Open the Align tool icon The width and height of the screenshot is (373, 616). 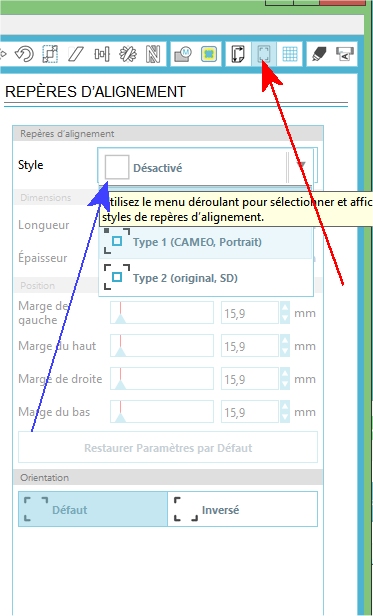click(x=102, y=53)
